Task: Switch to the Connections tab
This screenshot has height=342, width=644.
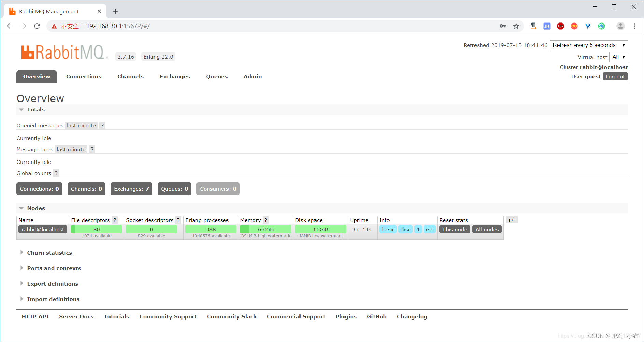Action: (84, 77)
